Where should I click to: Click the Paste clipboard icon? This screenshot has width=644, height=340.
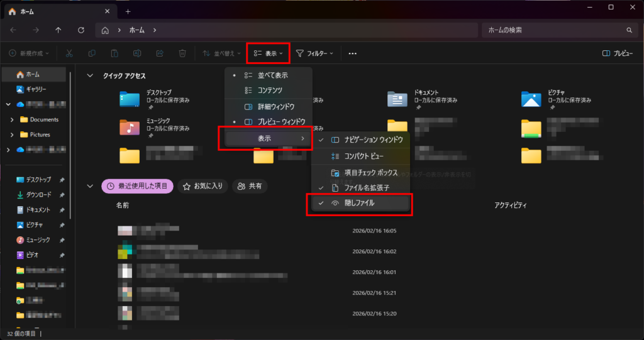114,53
